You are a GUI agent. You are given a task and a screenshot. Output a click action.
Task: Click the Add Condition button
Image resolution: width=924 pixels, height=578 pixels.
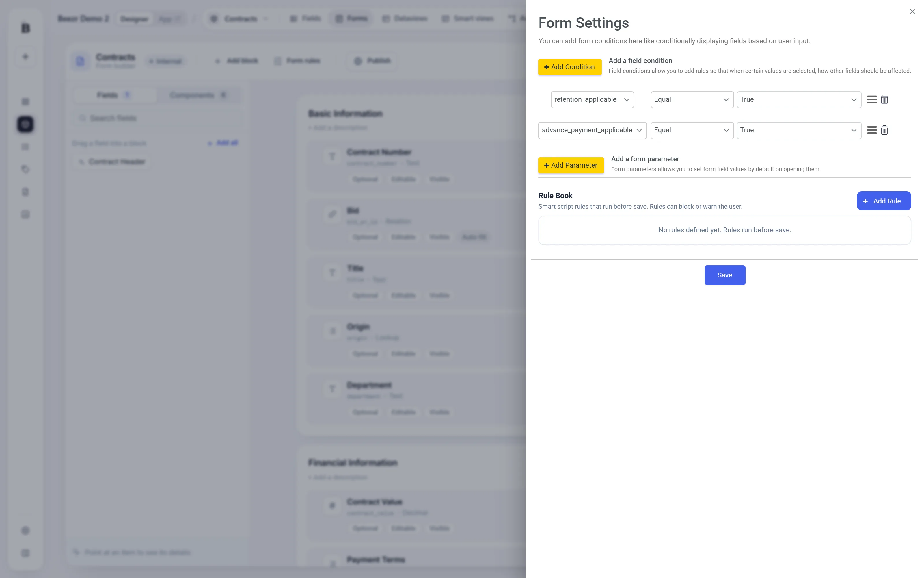(570, 67)
